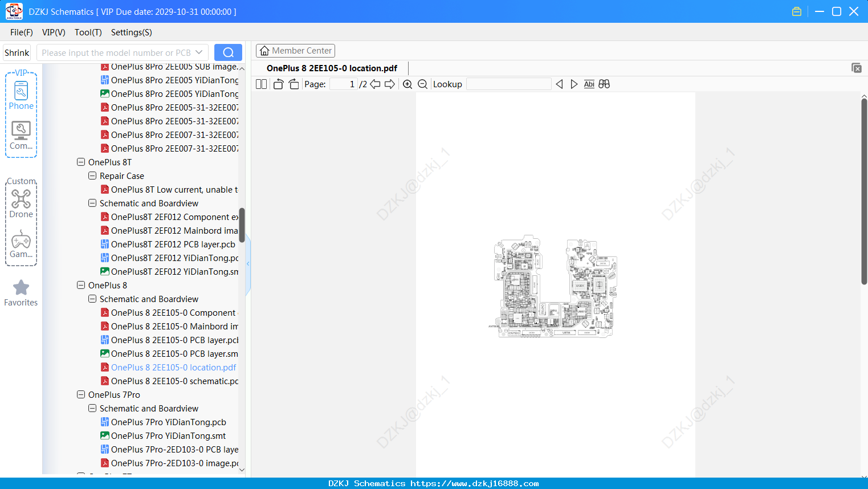Open Favorites star panel
The width and height of the screenshot is (868, 489).
[21, 293]
